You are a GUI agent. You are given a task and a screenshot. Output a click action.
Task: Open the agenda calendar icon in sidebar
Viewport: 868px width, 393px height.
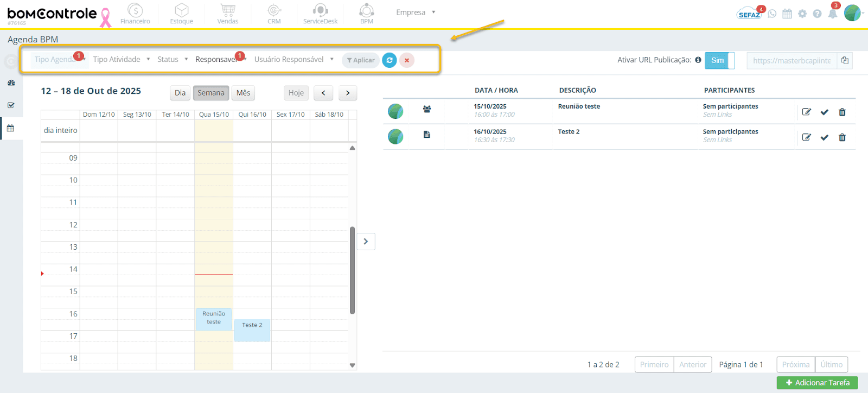pyautogui.click(x=11, y=128)
